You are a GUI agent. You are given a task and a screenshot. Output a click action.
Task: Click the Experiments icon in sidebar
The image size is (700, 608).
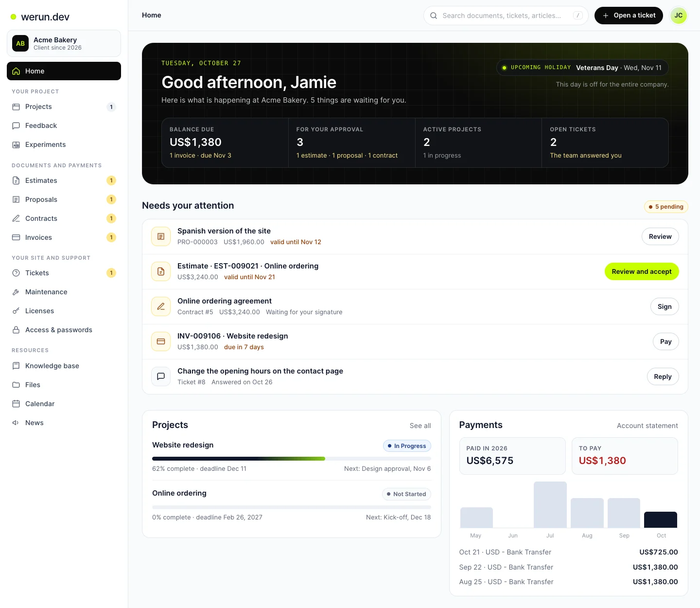16,144
